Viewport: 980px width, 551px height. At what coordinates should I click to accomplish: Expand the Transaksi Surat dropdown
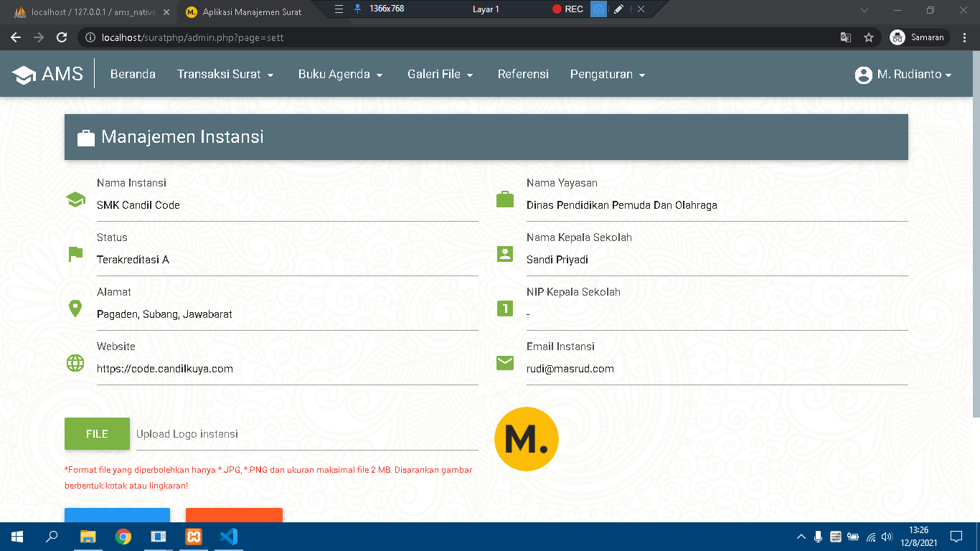pos(225,74)
